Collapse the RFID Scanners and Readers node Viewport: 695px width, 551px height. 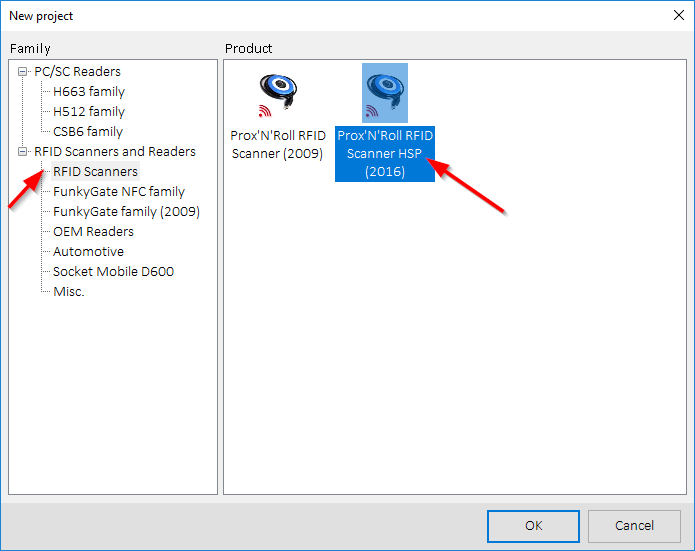pos(22,152)
